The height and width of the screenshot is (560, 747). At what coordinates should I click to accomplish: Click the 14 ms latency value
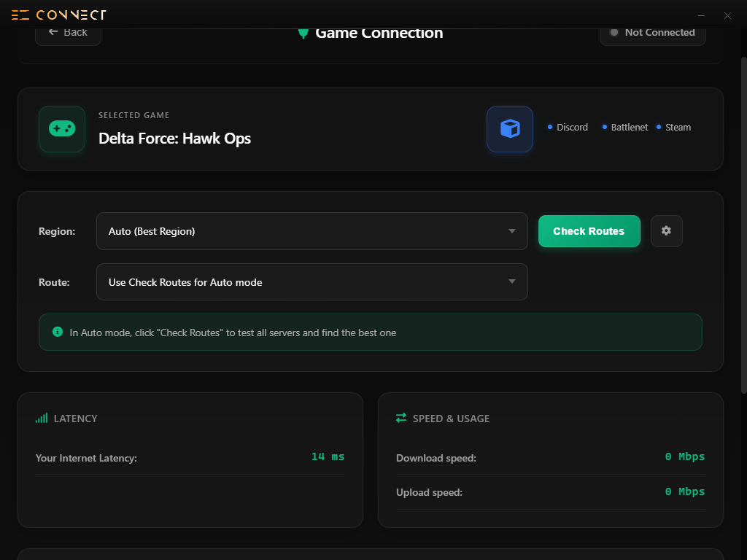coord(328,456)
